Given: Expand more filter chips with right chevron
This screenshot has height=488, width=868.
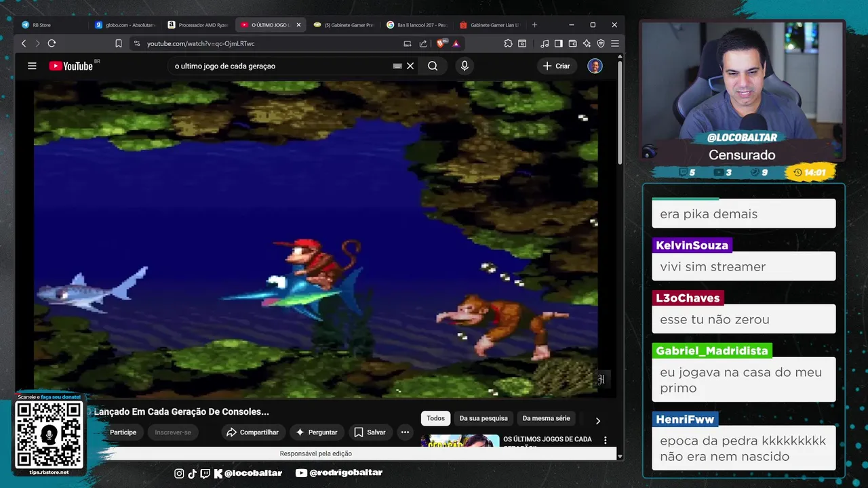Looking at the screenshot, I should tap(597, 421).
